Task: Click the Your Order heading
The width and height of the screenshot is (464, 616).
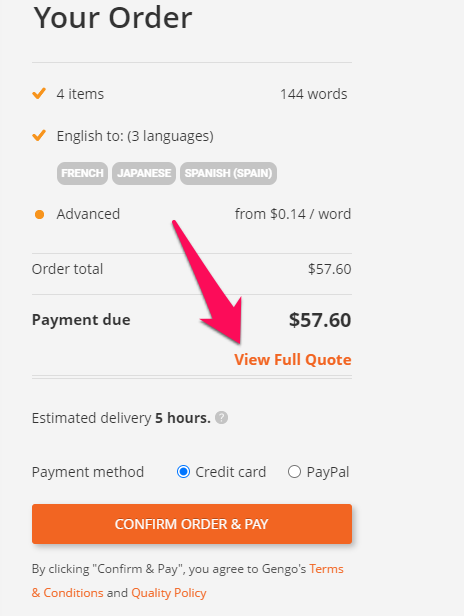Action: pos(113,18)
